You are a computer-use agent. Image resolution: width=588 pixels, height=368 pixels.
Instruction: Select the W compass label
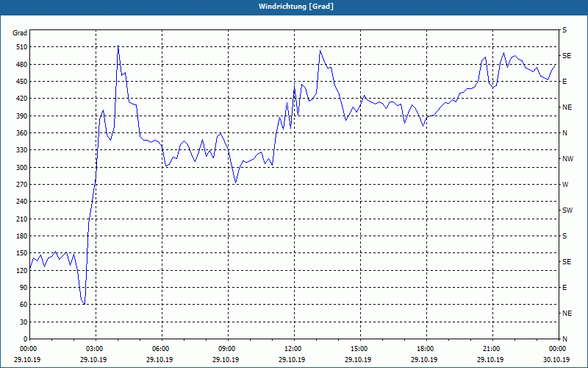coord(565,185)
